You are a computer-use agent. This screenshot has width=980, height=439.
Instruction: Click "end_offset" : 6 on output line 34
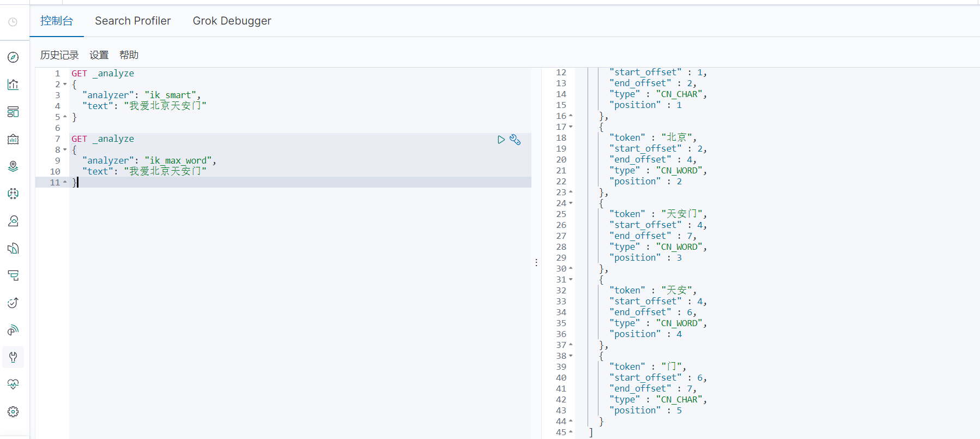point(653,312)
